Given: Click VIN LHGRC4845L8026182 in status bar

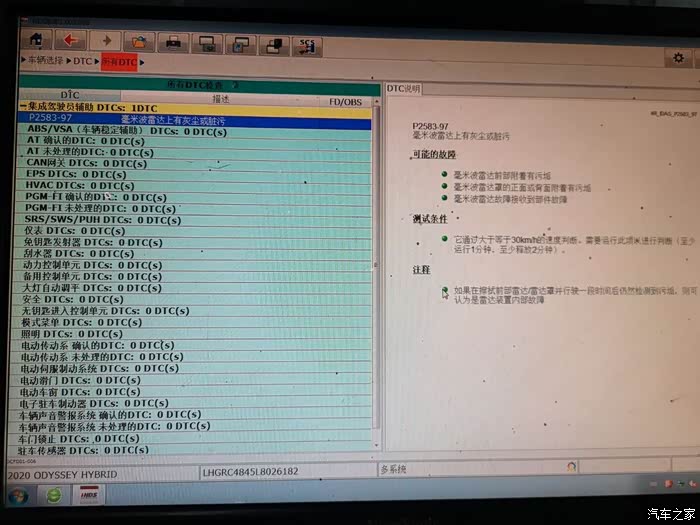Looking at the screenshot, I should pos(250,472).
